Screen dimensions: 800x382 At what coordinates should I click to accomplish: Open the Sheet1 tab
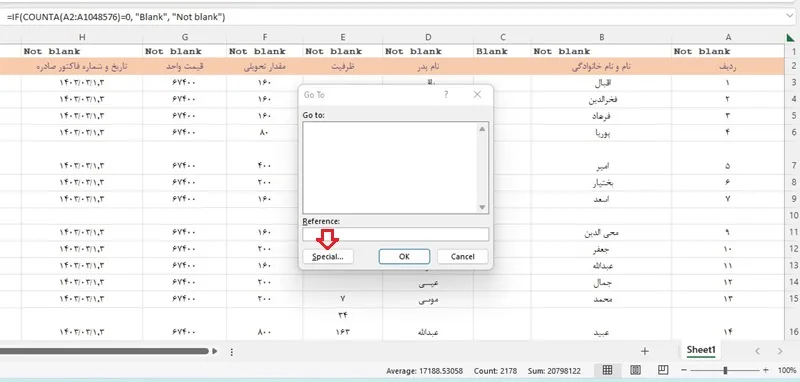click(701, 350)
